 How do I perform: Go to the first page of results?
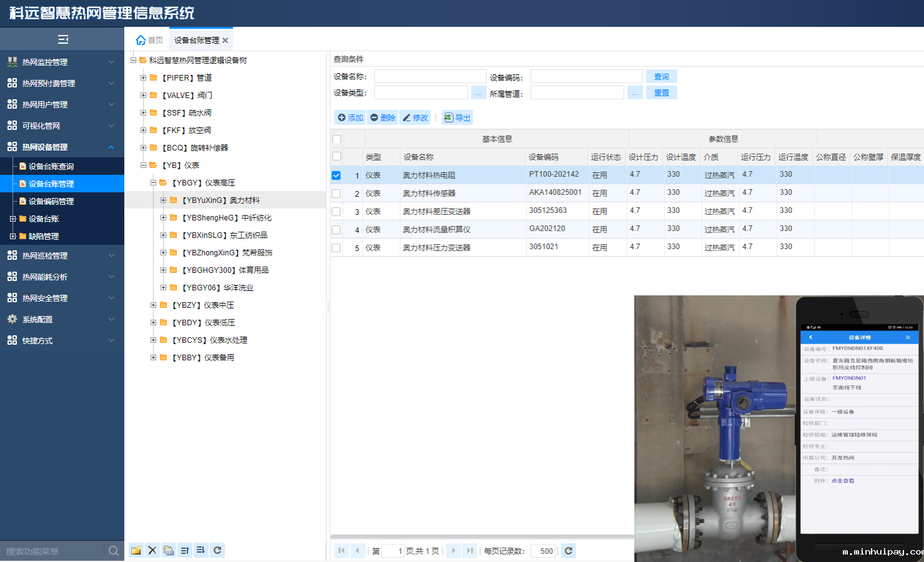pos(342,551)
